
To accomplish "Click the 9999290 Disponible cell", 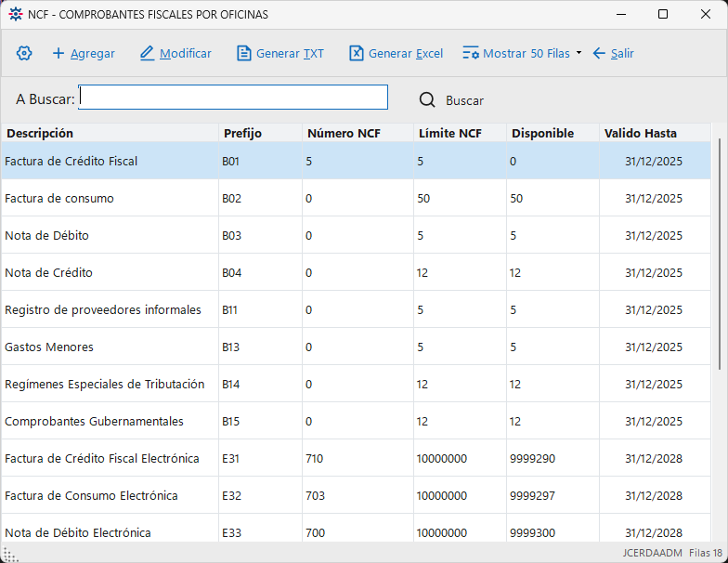I will (553, 458).
